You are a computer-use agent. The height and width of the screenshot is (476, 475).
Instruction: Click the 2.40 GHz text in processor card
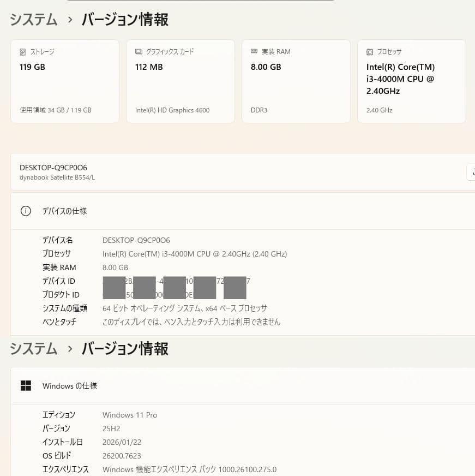click(x=379, y=110)
